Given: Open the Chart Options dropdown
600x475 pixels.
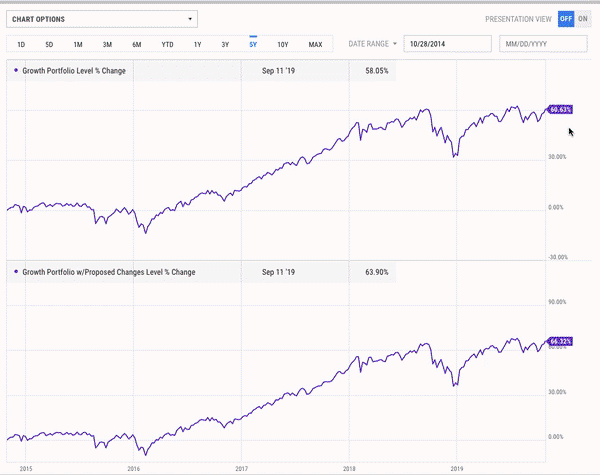Looking at the screenshot, I should coord(102,19).
